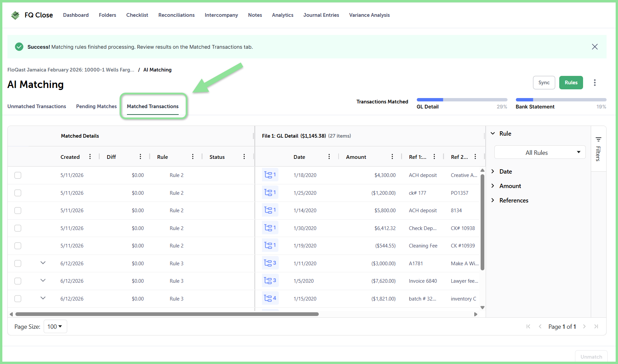
Task: Click match group icon for ($3,000.00) row
Action: pyautogui.click(x=270, y=263)
